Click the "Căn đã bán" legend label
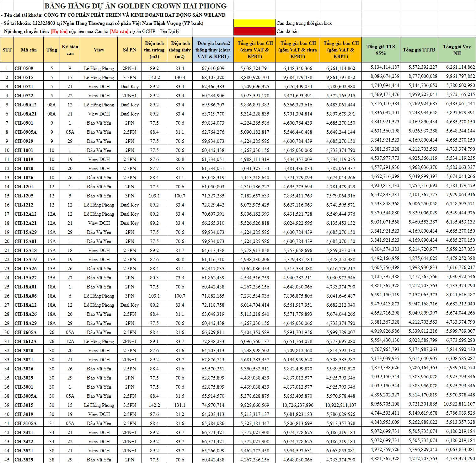The height and width of the screenshot is (463, 476). pyautogui.click(x=287, y=31)
